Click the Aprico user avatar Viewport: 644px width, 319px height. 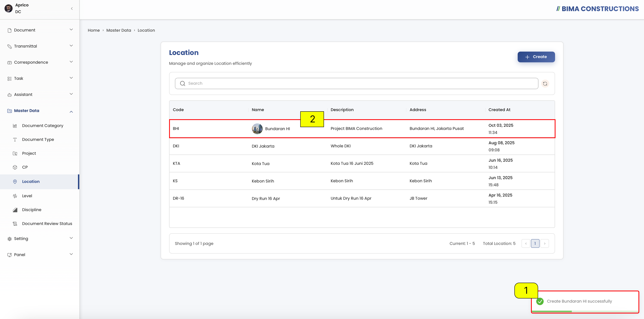pos(8,8)
